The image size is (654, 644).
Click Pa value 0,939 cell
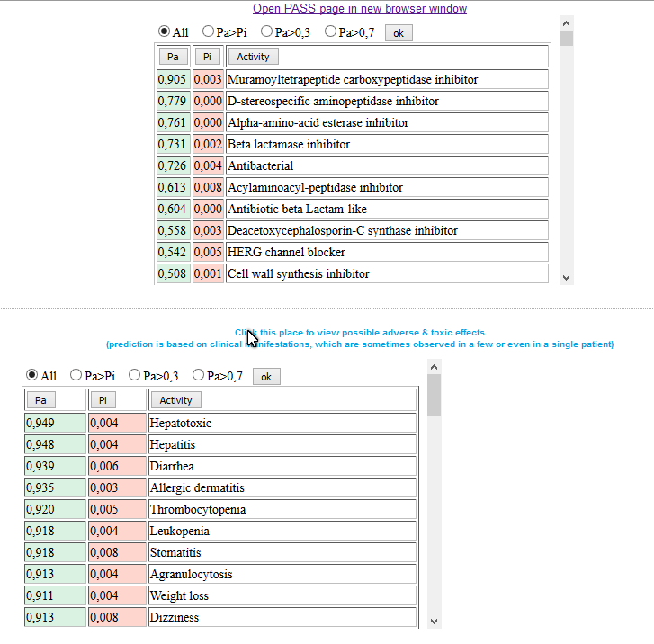(x=55, y=466)
